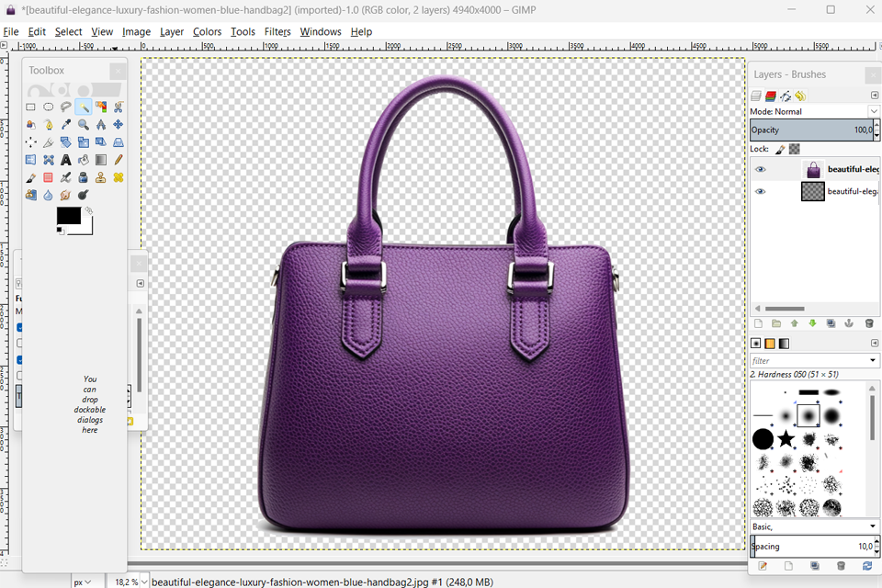This screenshot has height=588, width=882.
Task: Select the Text tool
Action: 66,160
